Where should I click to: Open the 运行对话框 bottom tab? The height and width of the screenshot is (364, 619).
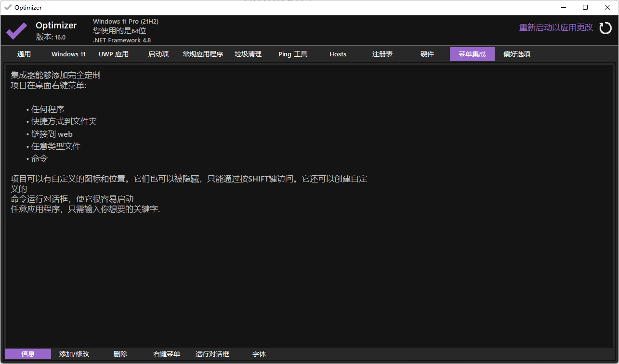click(212, 354)
